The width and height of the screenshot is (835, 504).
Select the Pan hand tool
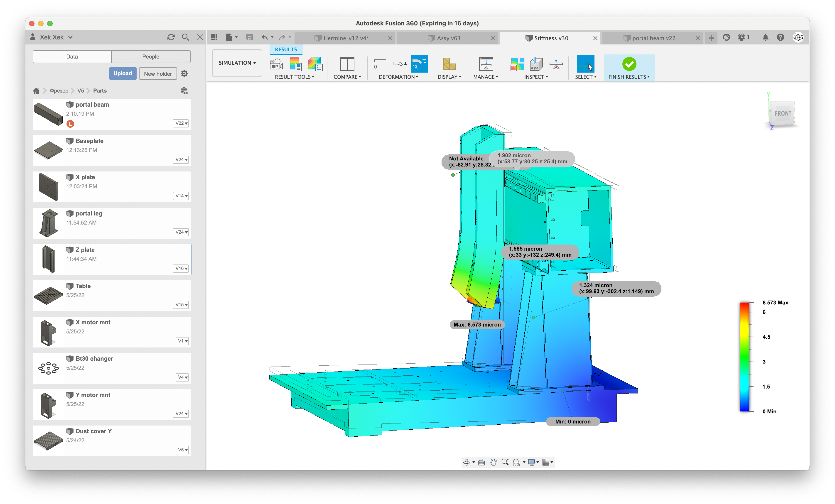pos(493,462)
